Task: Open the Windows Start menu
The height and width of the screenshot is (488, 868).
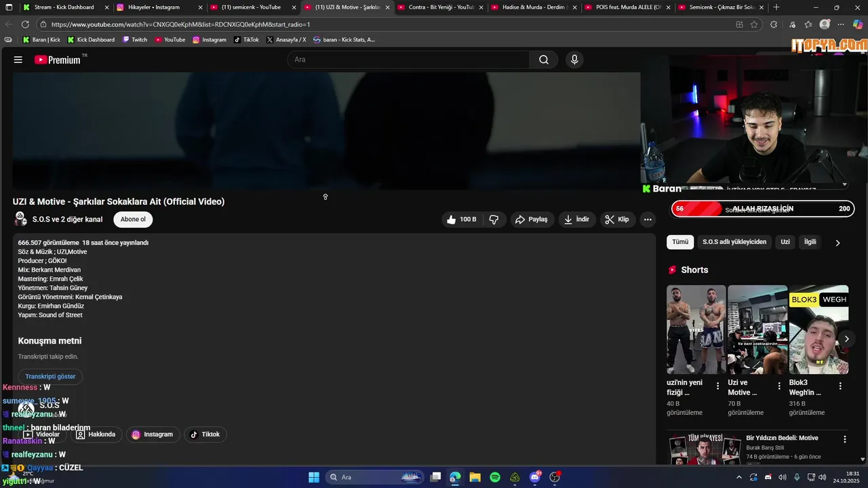Action: (x=314, y=477)
